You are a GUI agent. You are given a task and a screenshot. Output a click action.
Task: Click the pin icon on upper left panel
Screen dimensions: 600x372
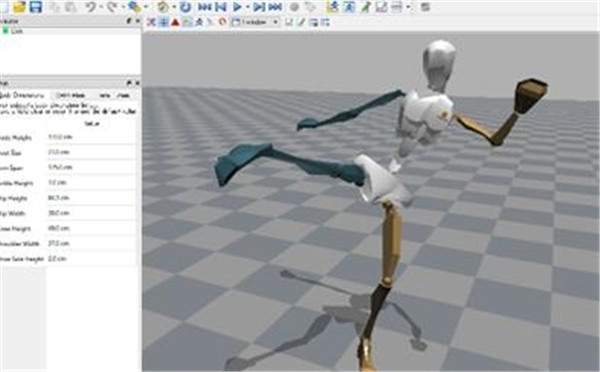[x=129, y=21]
